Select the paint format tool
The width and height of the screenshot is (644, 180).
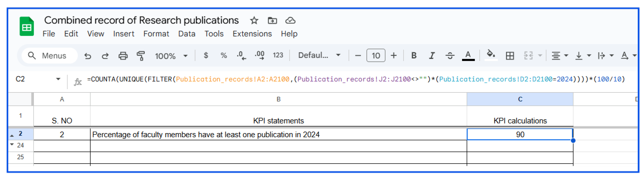click(x=141, y=56)
